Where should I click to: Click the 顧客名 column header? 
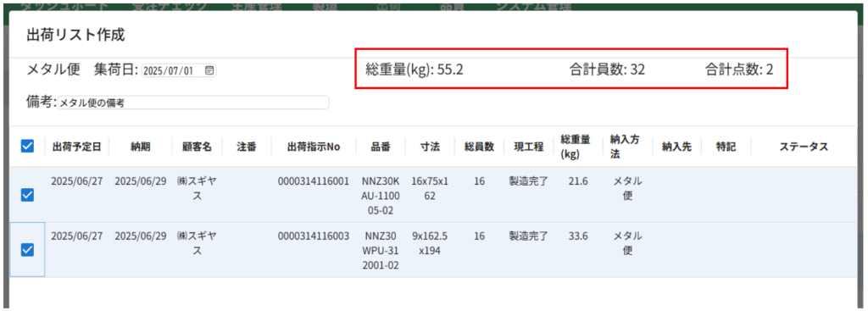click(x=197, y=147)
